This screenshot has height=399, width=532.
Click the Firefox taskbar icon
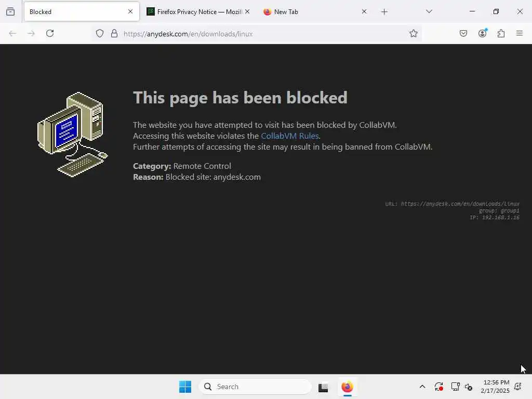tap(347, 387)
